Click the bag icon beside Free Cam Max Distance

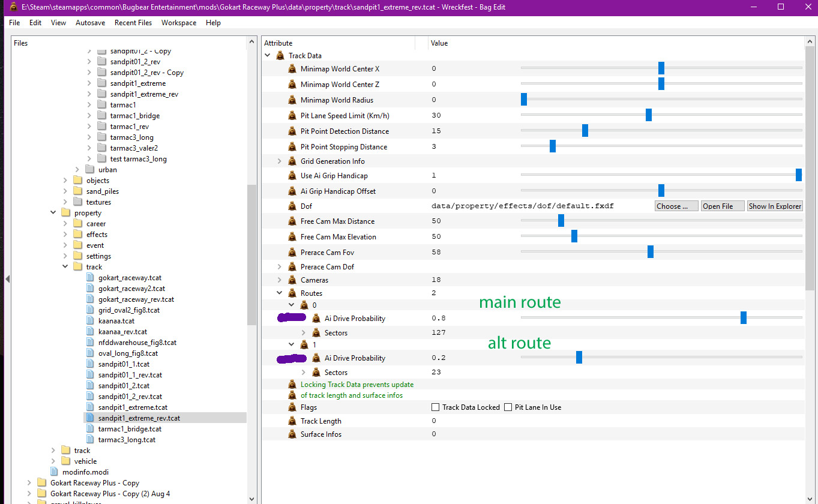(x=292, y=221)
